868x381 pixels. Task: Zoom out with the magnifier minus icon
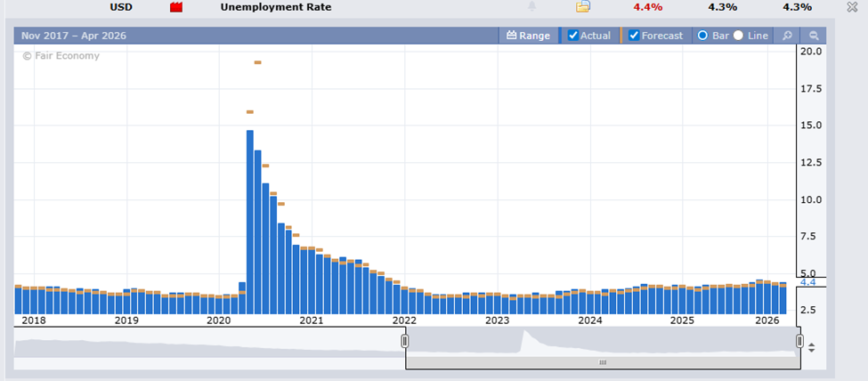point(814,36)
